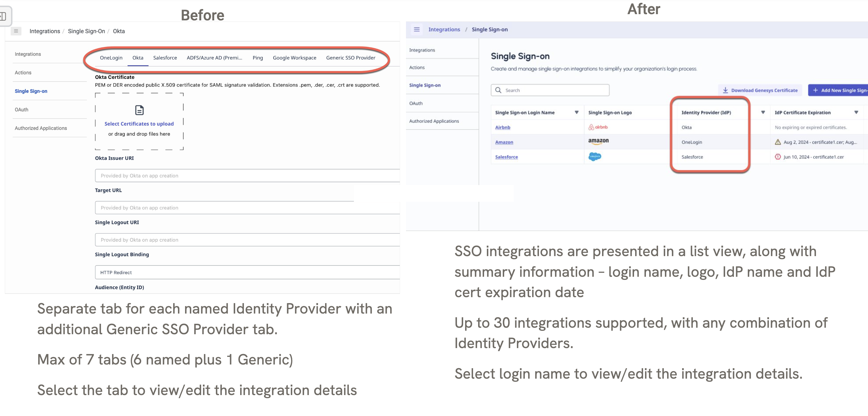
Task: Click the Amazon logo in the table
Action: click(598, 141)
